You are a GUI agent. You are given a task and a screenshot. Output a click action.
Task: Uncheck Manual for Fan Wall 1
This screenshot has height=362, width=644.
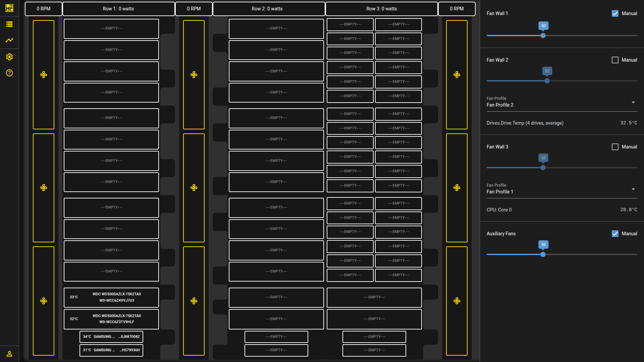(x=615, y=13)
